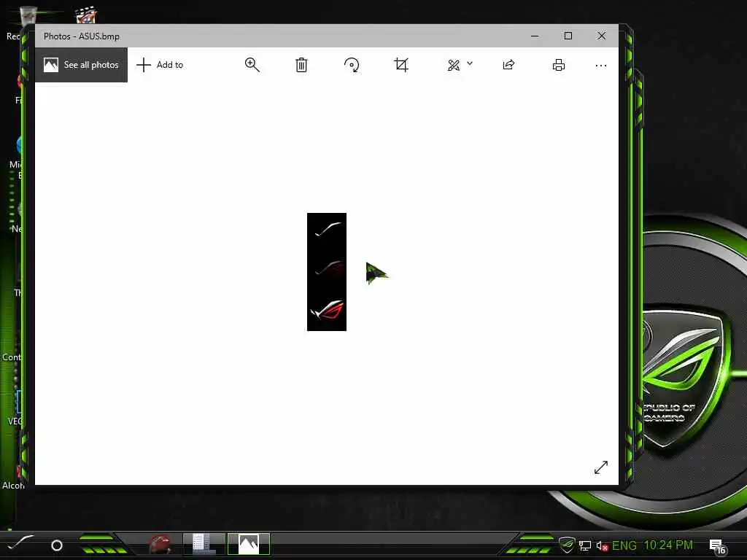The height and width of the screenshot is (560, 747).
Task: Select the desktop movie clapper icon
Action: (86, 15)
